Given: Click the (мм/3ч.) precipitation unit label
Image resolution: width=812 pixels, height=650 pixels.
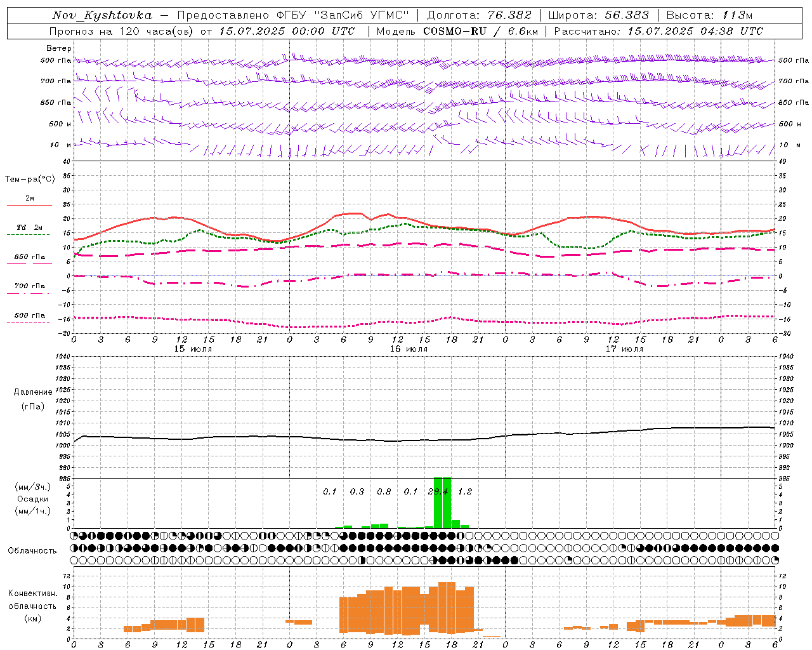Looking at the screenshot, I should coord(33,487).
